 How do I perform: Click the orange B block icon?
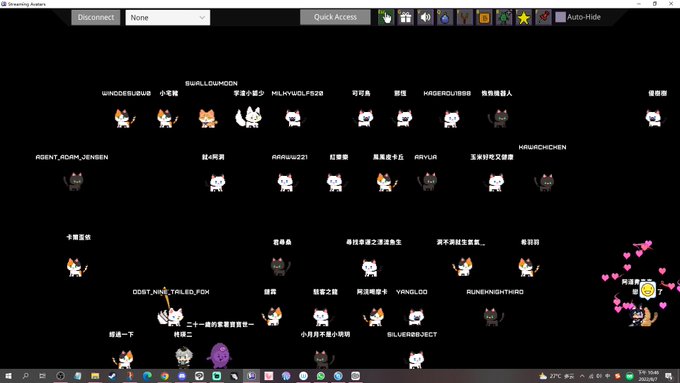click(484, 17)
